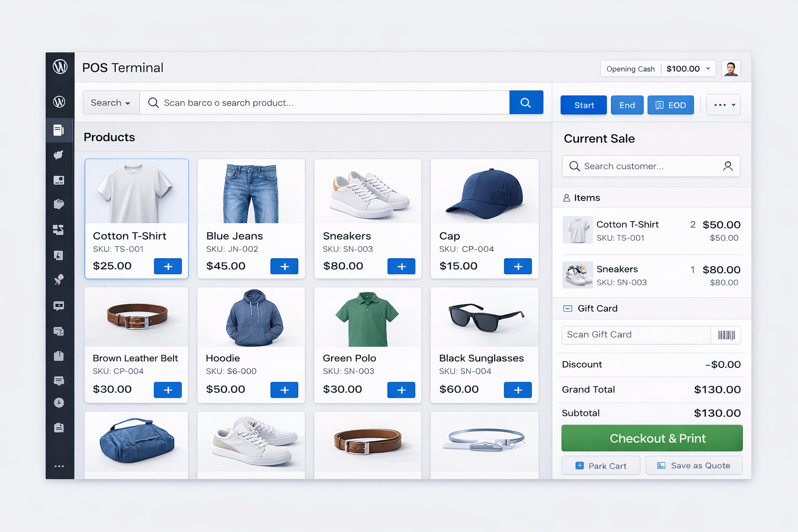The width and height of the screenshot is (798, 532).
Task: Select the customer lookup person icon
Action: click(x=728, y=166)
